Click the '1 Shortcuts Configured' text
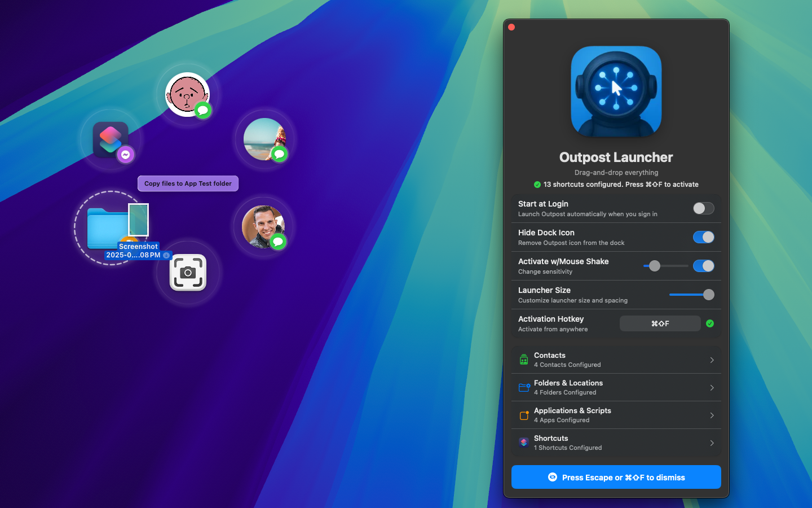Screen dimensions: 812x508 [568, 448]
